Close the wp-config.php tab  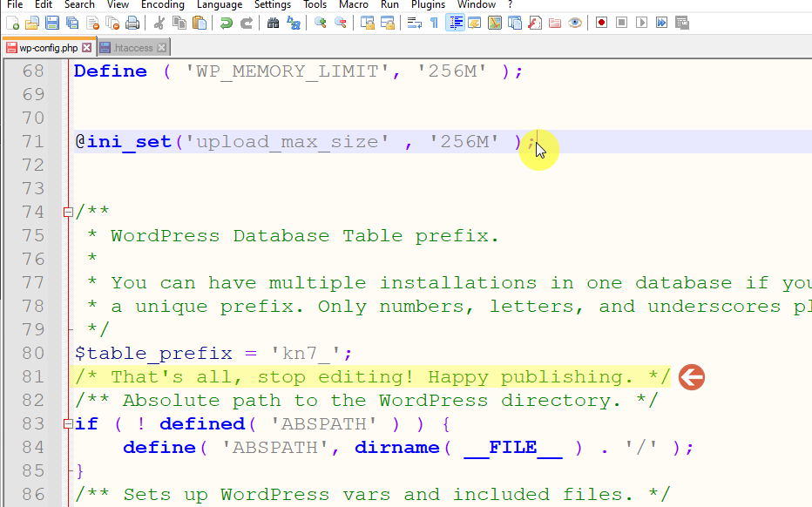tap(87, 48)
